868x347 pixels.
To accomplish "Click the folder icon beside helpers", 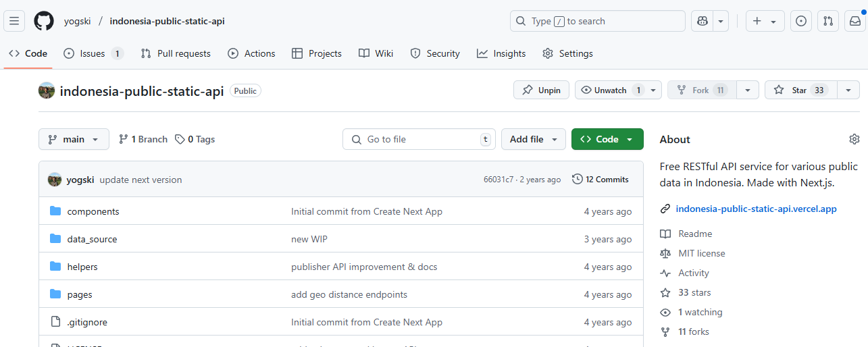I will point(55,267).
